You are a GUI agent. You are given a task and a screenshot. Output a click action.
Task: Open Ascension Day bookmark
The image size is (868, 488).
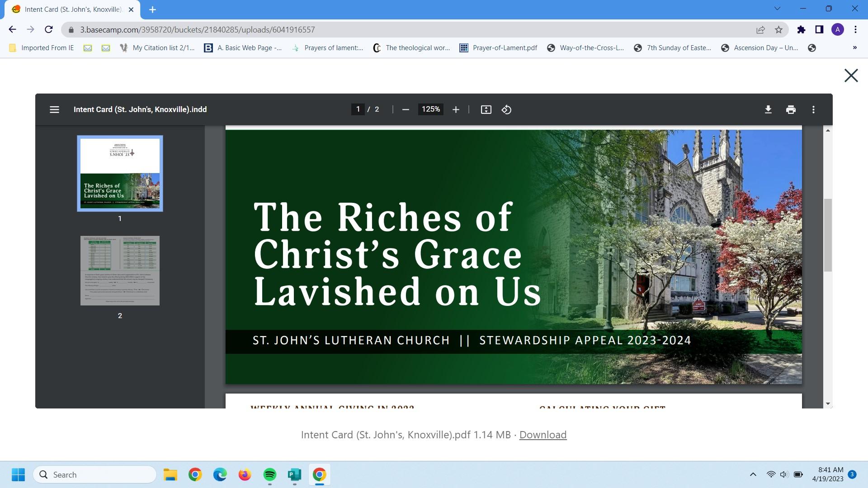pos(759,48)
